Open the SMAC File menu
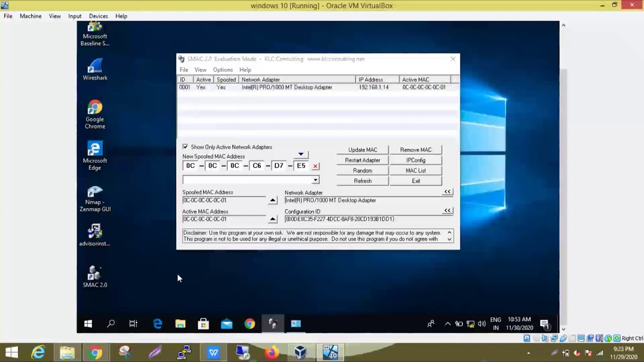Viewport: 644px width, 362px height. coord(184,70)
